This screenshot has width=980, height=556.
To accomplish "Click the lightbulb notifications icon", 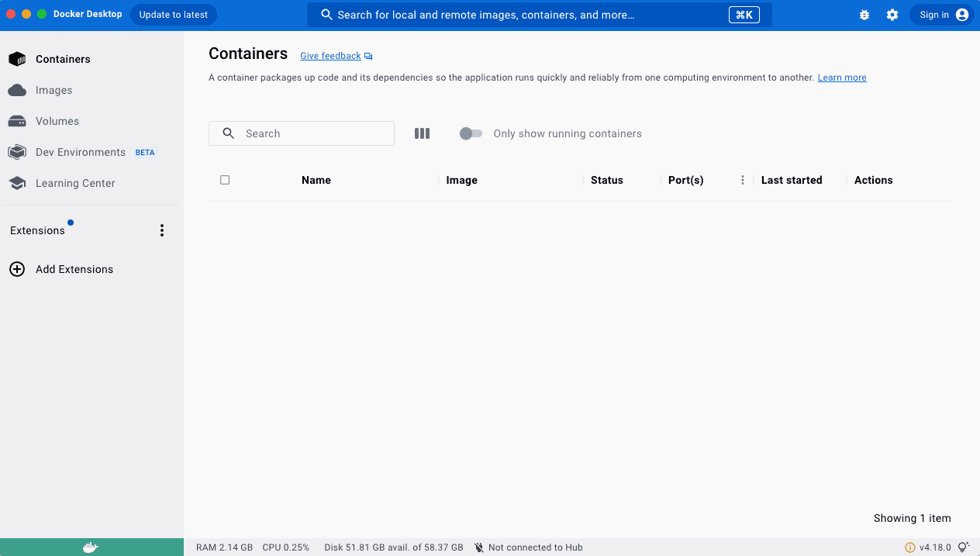I will tap(964, 547).
